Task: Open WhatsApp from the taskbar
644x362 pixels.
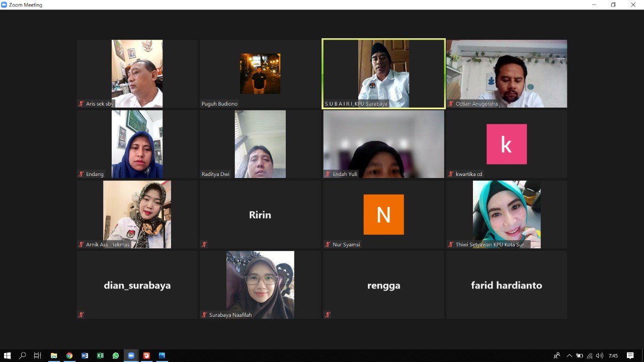Action: [x=116, y=355]
